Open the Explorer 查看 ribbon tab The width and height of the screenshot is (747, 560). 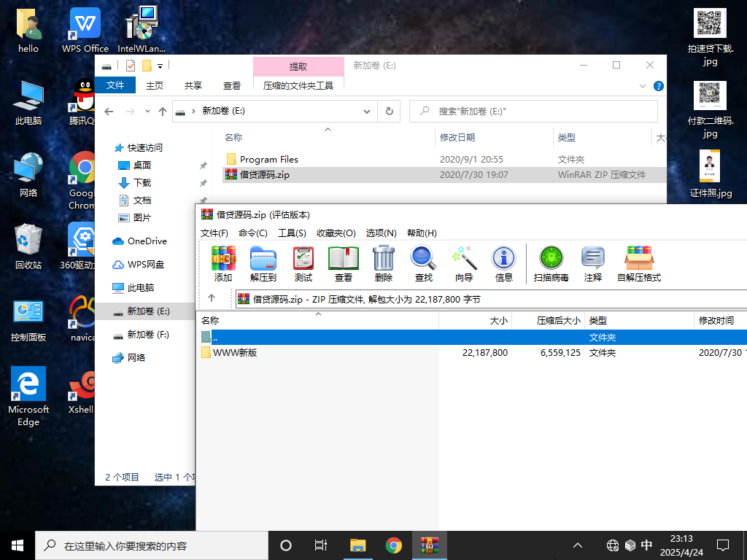click(x=232, y=85)
